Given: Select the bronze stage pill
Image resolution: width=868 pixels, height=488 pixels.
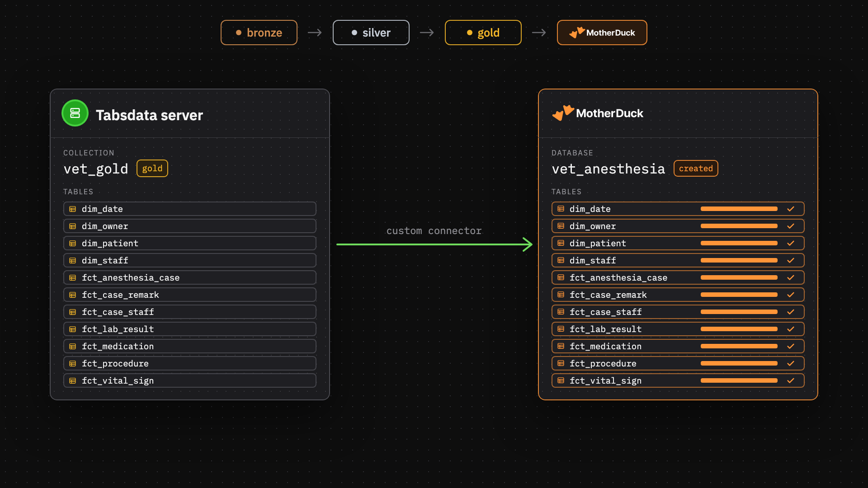Looking at the screenshot, I should tap(259, 33).
